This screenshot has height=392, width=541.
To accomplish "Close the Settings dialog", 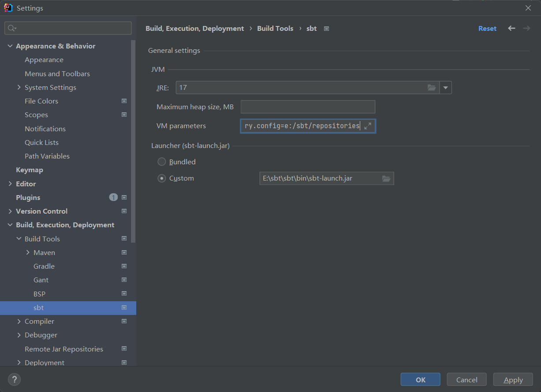I will [528, 8].
